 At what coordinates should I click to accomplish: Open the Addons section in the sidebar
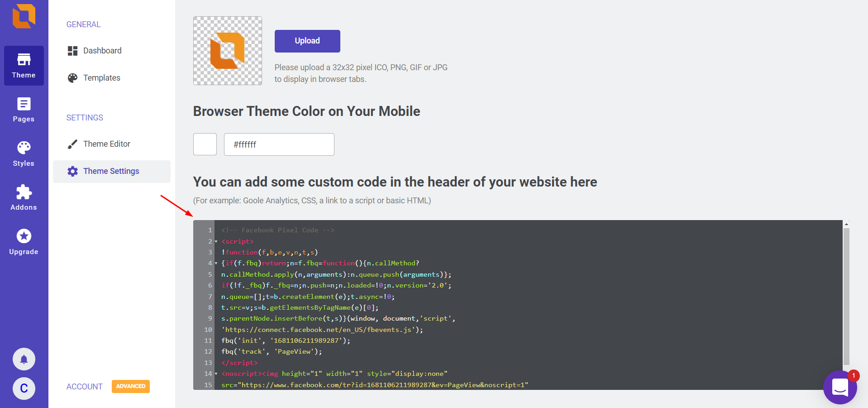coord(24,198)
